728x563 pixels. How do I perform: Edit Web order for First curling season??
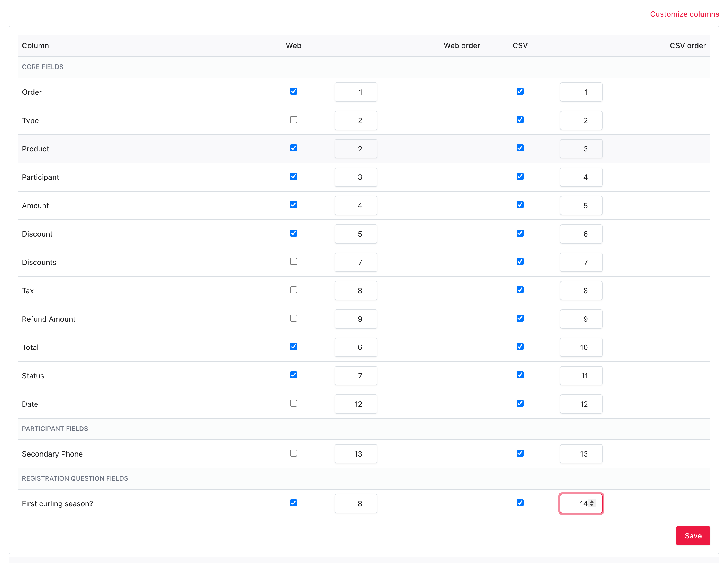(356, 503)
